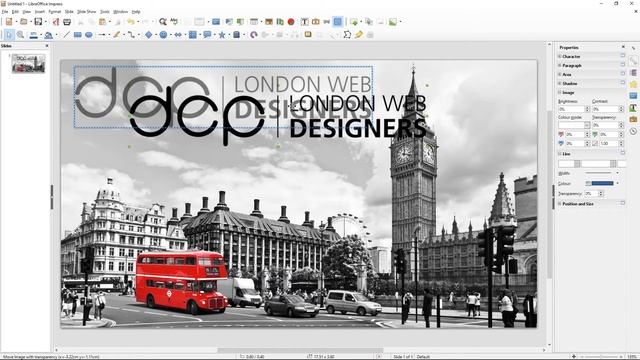Select the smiley Symbol Shapes tool
The height and width of the screenshot is (360, 640).
tap(163, 35)
